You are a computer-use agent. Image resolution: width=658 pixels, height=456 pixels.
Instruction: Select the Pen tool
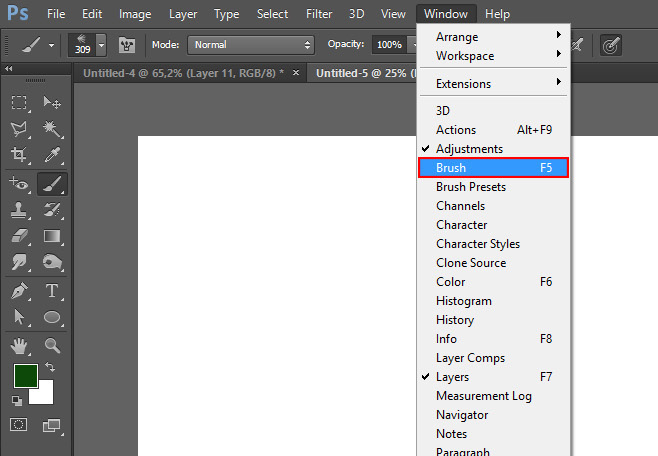(x=19, y=291)
